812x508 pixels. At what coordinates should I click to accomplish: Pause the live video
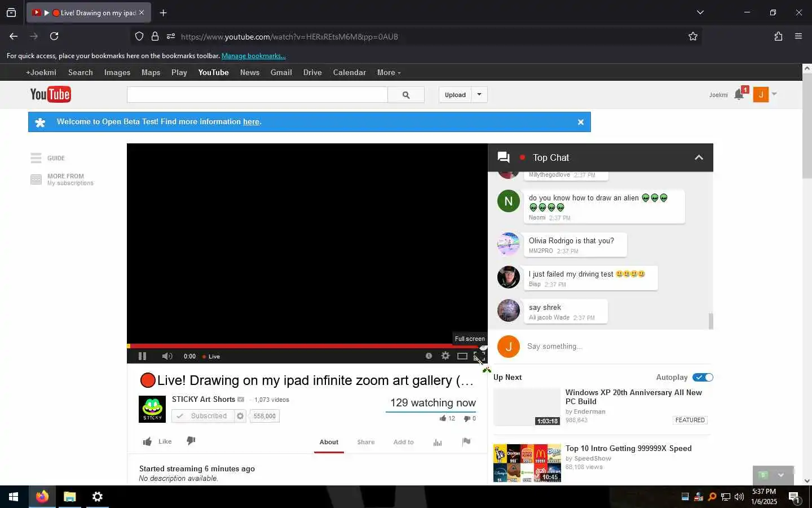coord(142,356)
